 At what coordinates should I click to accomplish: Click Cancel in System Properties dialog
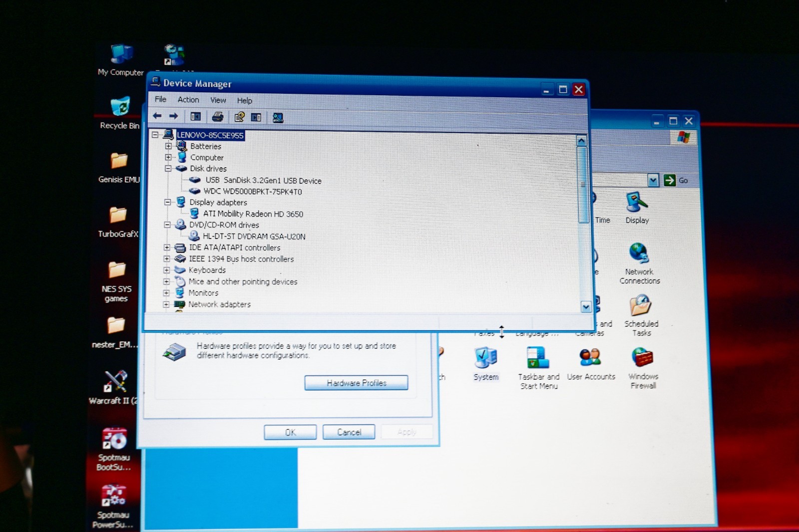[x=349, y=432]
